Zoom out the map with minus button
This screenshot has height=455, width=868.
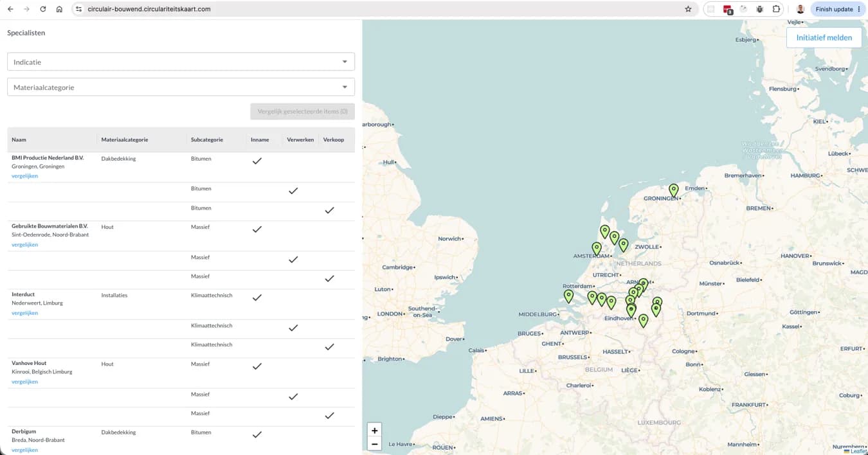[374, 444]
